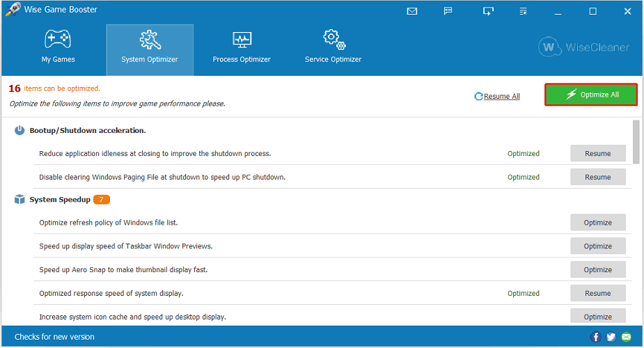Click the '16 items can be optimized' text
The height and width of the screenshot is (348, 644).
tap(54, 88)
